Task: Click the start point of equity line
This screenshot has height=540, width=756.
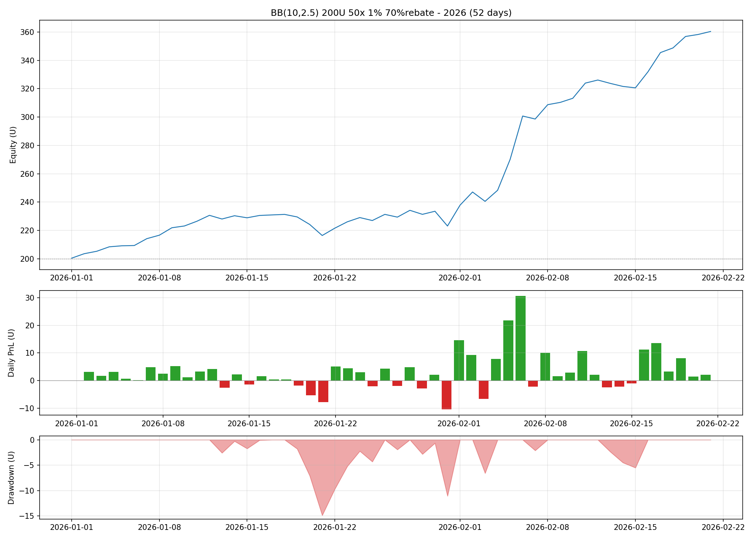Action: 72,258
